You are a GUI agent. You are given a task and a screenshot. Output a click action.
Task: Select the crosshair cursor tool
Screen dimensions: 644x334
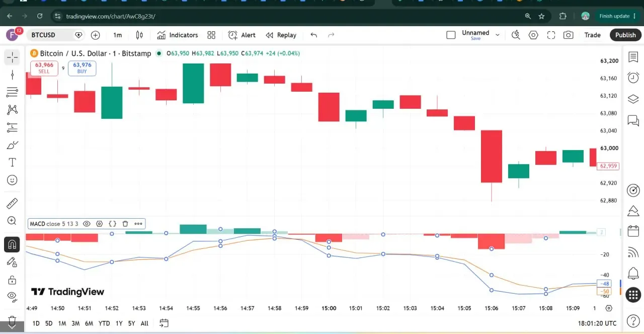click(12, 57)
